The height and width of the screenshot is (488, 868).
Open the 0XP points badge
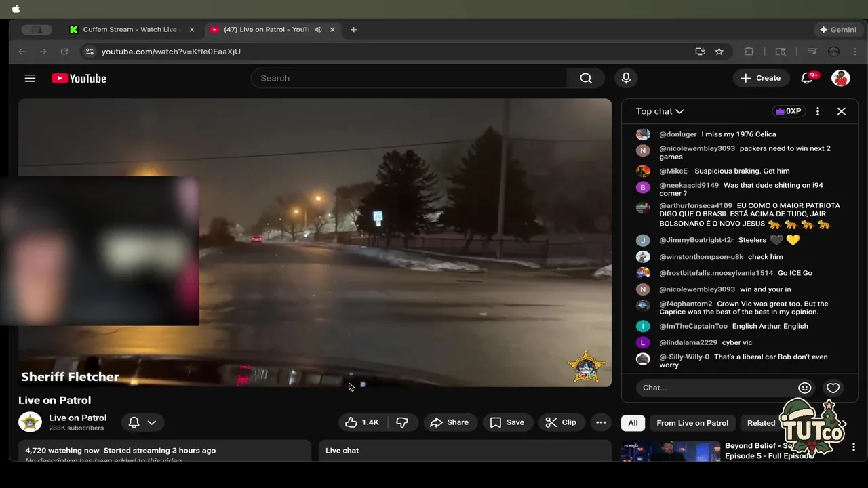point(789,111)
